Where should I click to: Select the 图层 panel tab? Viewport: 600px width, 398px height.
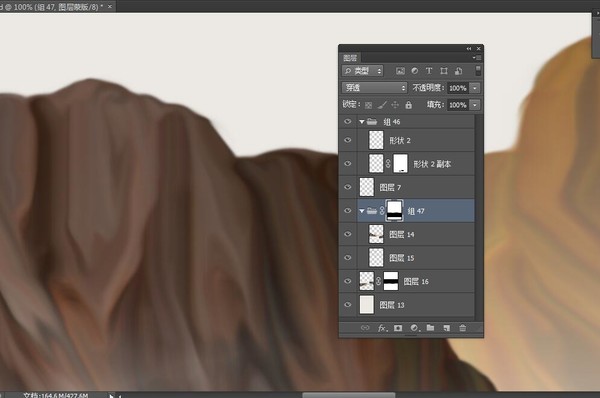(350, 58)
